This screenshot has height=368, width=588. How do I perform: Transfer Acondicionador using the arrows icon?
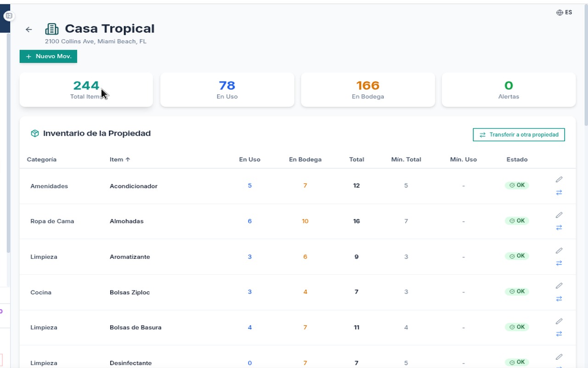point(559,192)
